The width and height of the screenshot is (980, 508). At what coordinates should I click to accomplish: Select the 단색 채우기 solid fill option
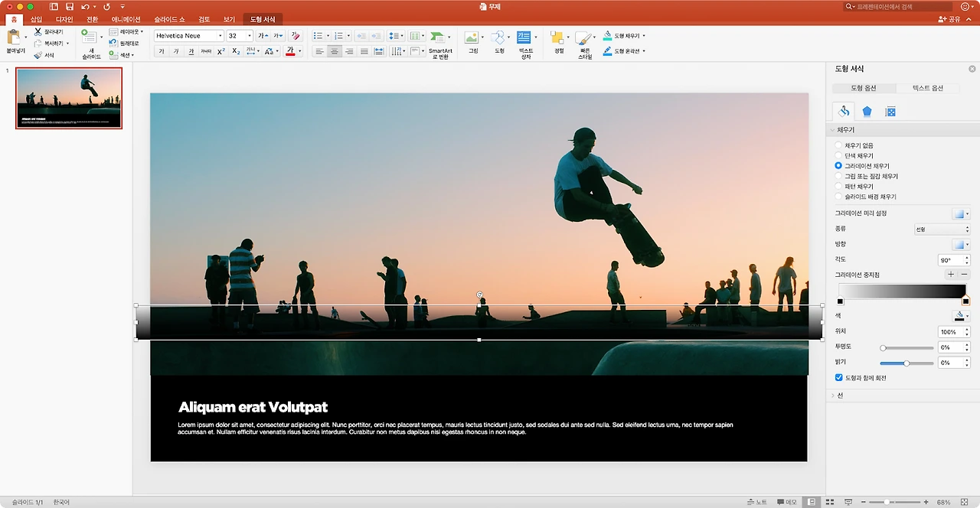coord(839,155)
